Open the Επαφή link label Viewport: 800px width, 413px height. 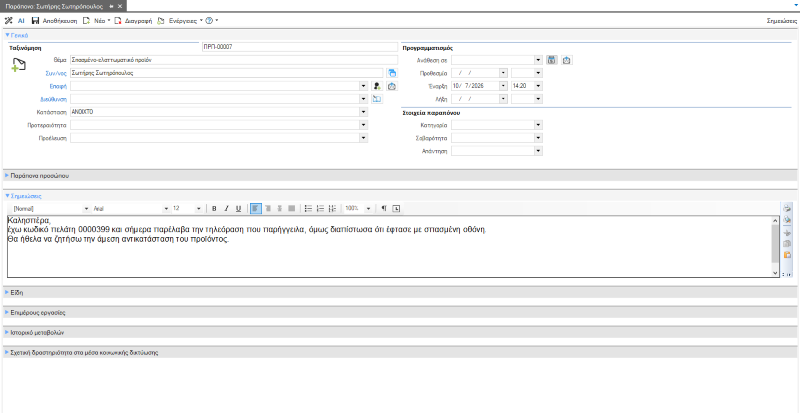click(x=58, y=86)
